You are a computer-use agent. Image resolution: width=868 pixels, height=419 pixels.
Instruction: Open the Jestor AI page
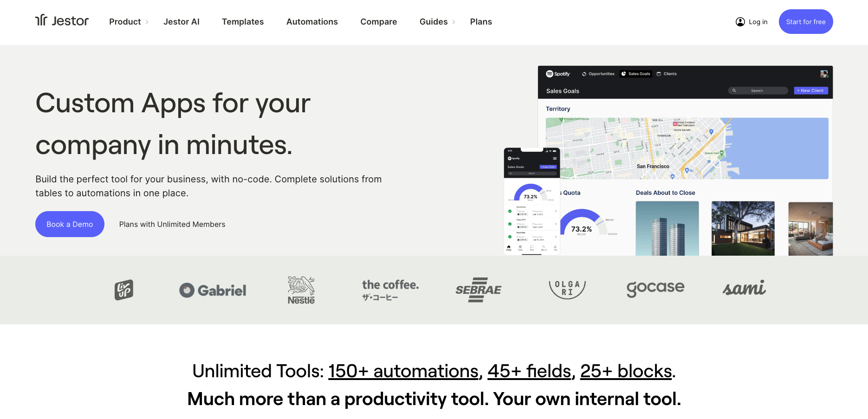(x=181, y=22)
